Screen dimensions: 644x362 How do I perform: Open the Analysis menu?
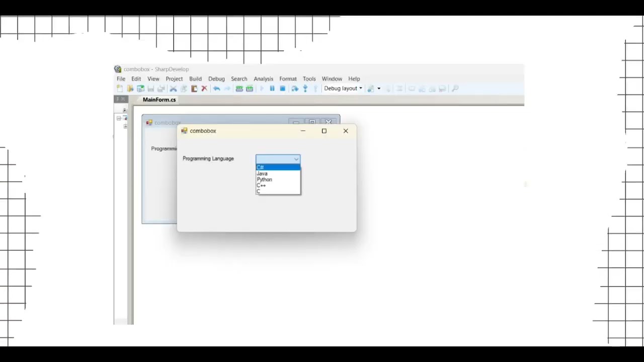point(264,79)
